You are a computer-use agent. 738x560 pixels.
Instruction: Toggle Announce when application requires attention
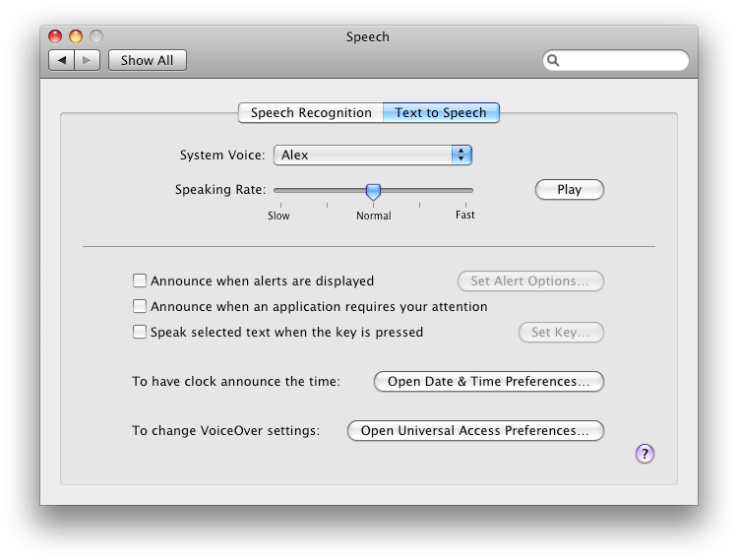[140, 306]
